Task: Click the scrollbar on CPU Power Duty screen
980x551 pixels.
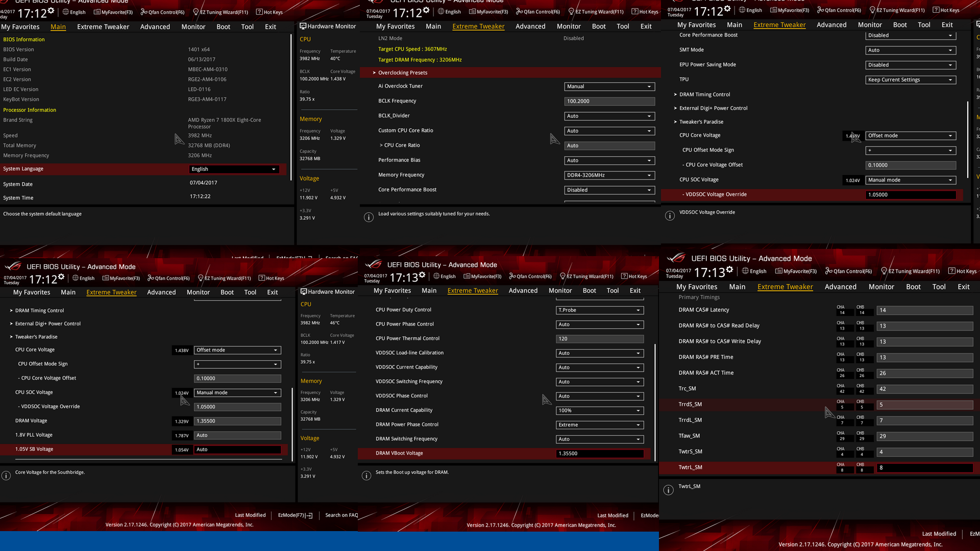Action: pos(655,403)
